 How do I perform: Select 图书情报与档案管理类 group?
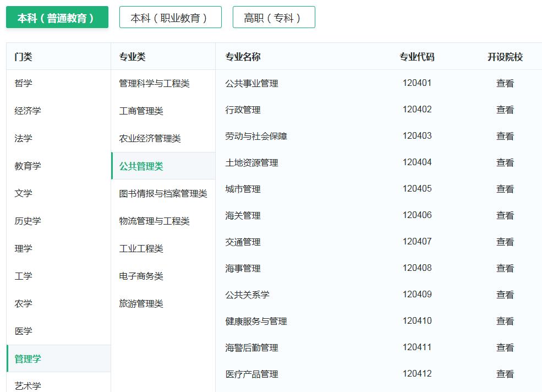click(163, 193)
